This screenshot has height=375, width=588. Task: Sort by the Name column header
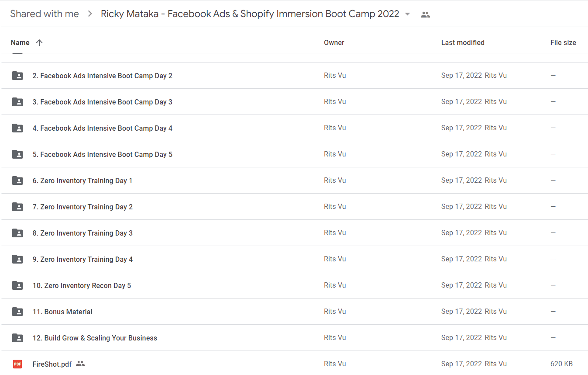coord(20,42)
